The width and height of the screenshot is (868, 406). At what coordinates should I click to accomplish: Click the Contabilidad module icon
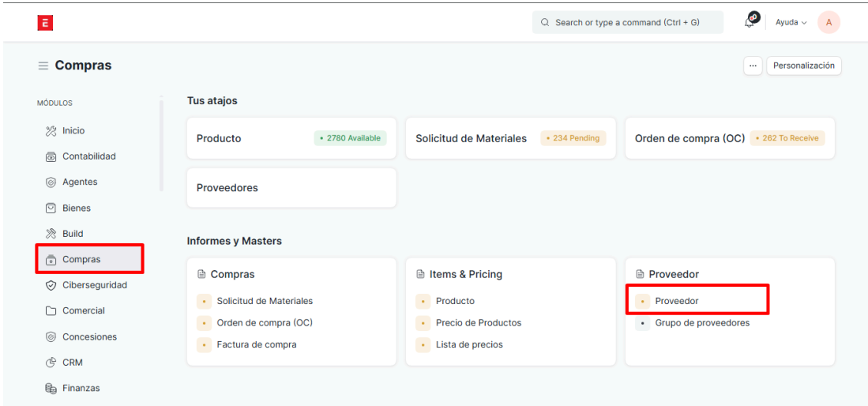(x=51, y=156)
